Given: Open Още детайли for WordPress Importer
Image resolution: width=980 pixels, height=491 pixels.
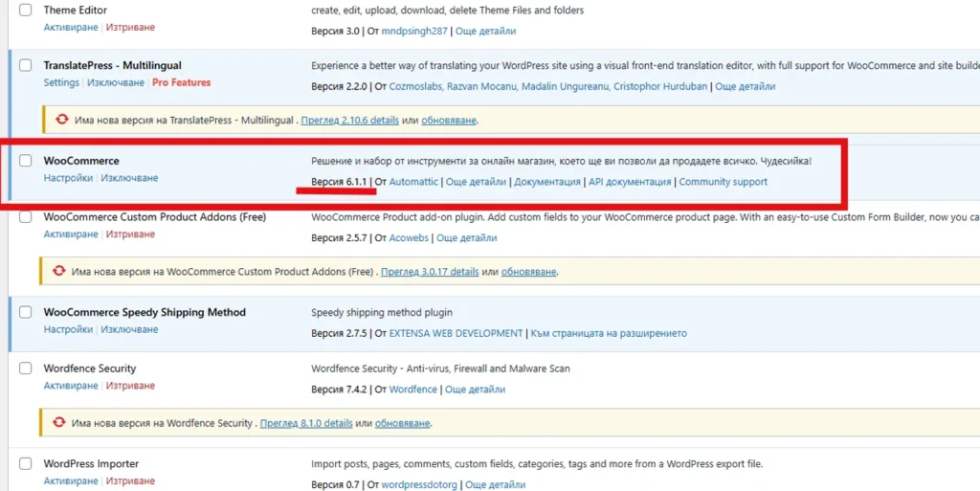Looking at the screenshot, I should click(496, 484).
